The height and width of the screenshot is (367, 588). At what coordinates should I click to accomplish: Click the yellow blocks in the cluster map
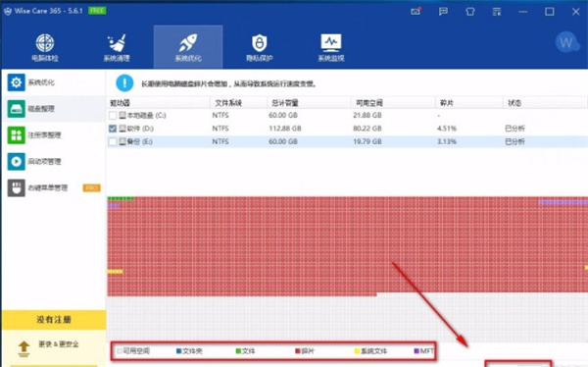coord(115,271)
